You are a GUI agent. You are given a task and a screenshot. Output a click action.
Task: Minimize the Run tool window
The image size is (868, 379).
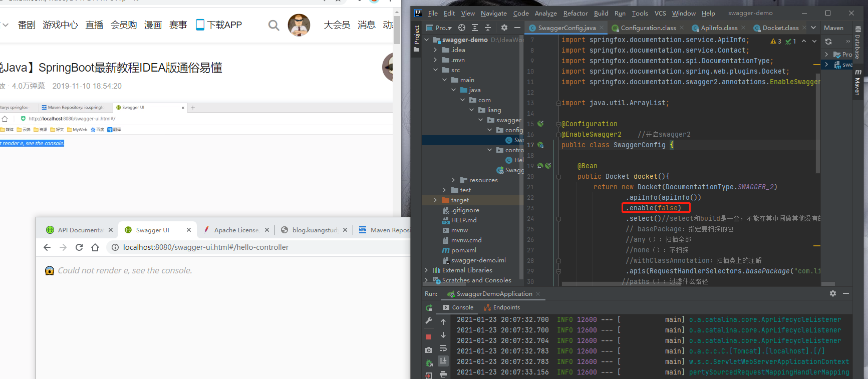click(x=846, y=293)
